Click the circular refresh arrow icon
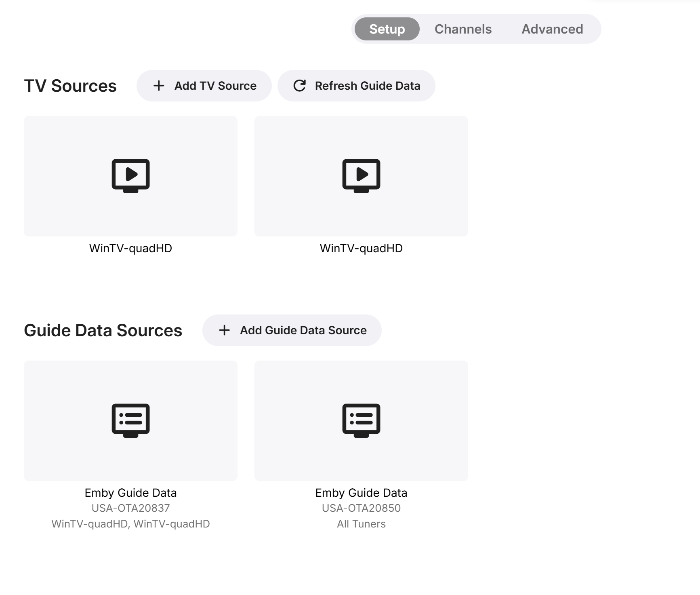700x595 pixels. (x=299, y=86)
